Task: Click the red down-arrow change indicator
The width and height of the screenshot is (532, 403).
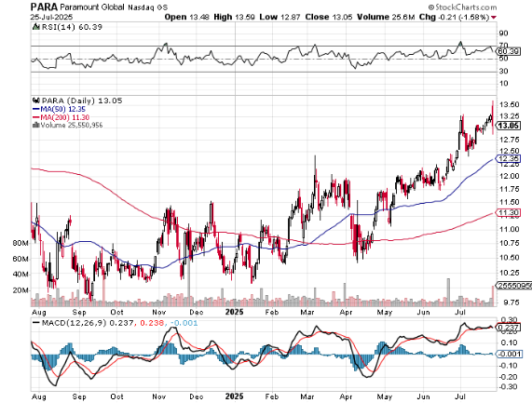Action: [x=494, y=18]
